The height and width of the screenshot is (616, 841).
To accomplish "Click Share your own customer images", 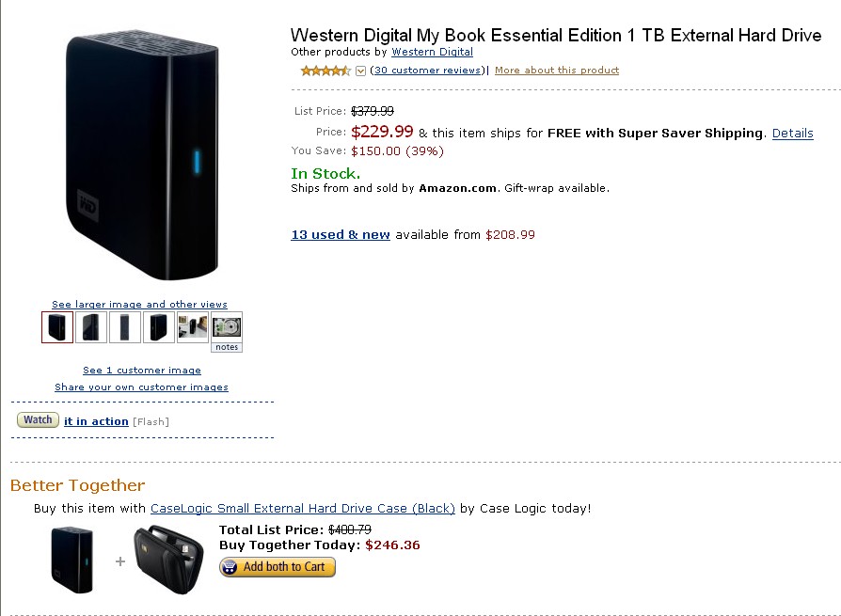I will coord(142,387).
